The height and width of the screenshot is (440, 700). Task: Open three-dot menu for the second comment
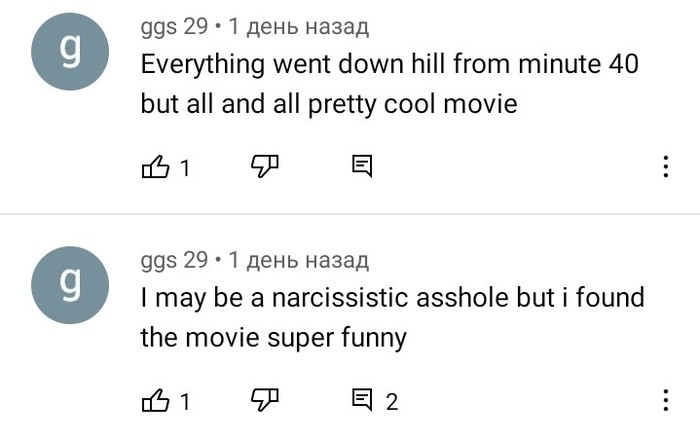coord(666,402)
